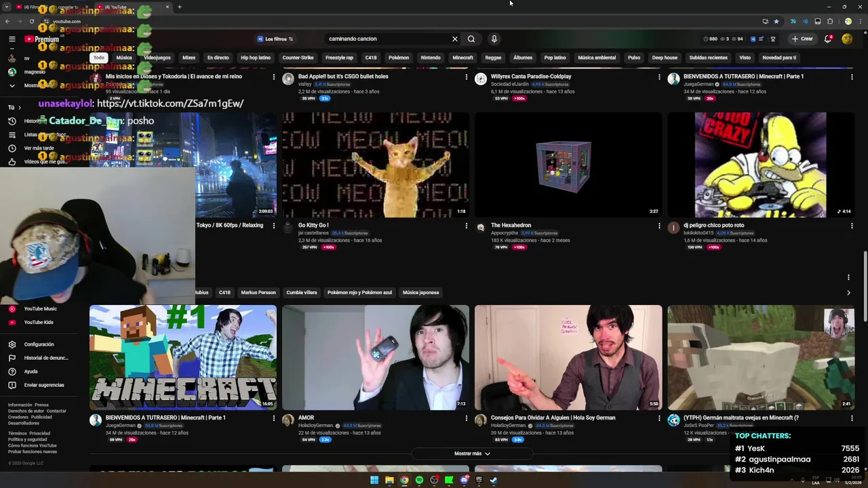Filter by Novedad para ti chip

coord(779,58)
